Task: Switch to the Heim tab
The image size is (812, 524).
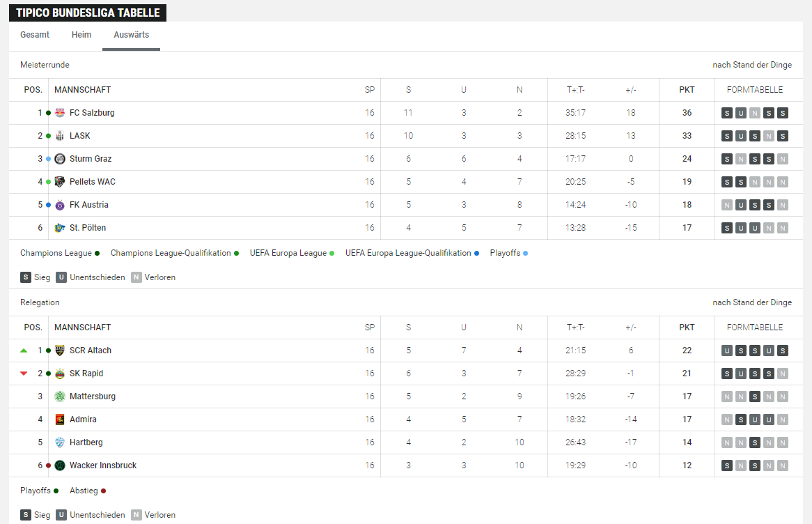Action: tap(81, 35)
